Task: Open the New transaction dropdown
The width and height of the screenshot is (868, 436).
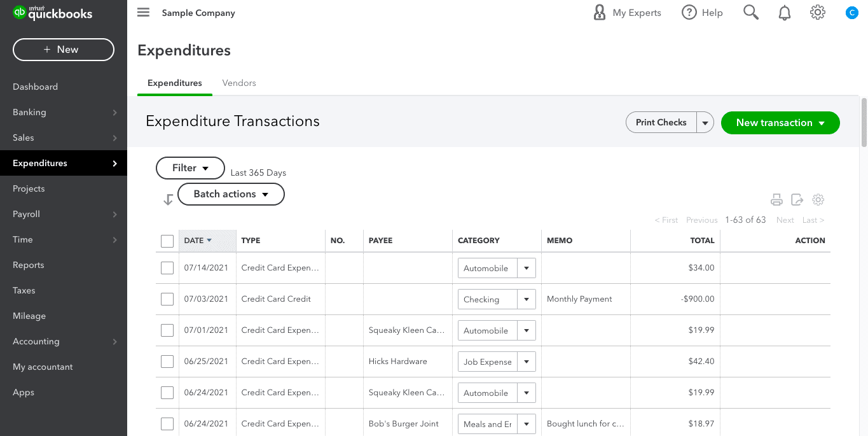Action: click(780, 123)
